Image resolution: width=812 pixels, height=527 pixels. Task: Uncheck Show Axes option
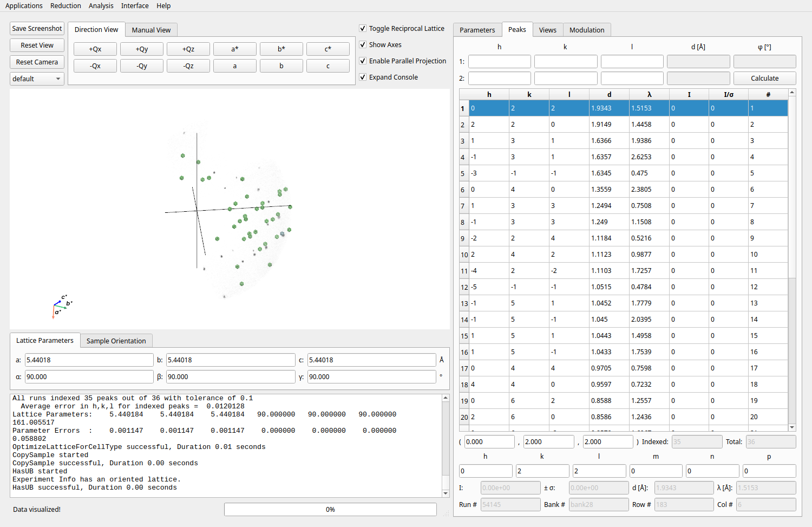pos(363,45)
